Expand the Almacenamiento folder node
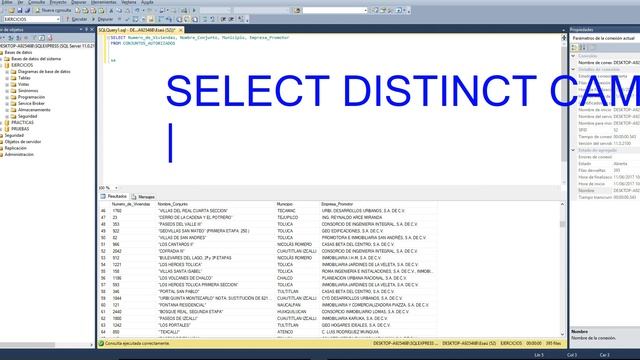The height and width of the screenshot is (360, 640). point(7,110)
